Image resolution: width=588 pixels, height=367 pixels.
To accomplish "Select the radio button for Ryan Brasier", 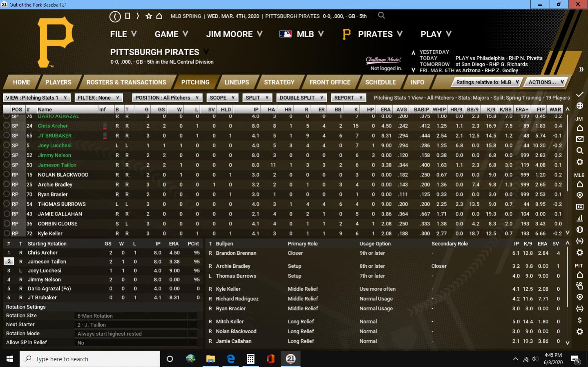I will (x=7, y=194).
